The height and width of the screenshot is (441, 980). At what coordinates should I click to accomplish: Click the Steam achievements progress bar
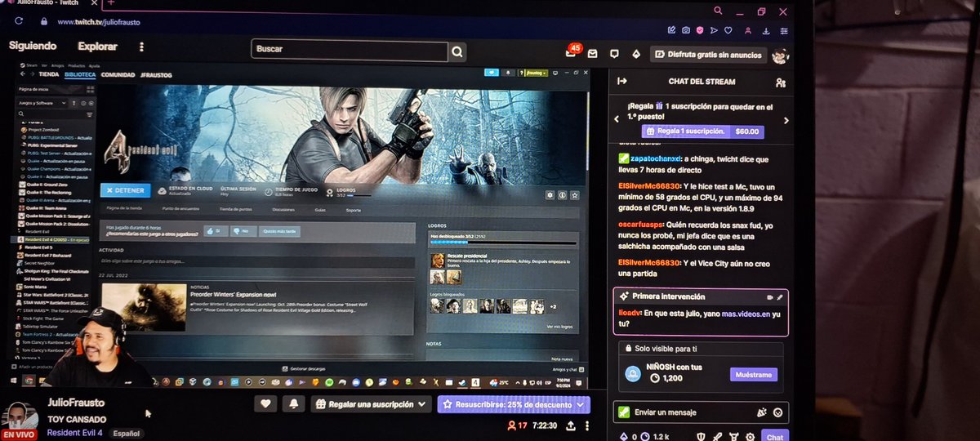[x=503, y=243]
